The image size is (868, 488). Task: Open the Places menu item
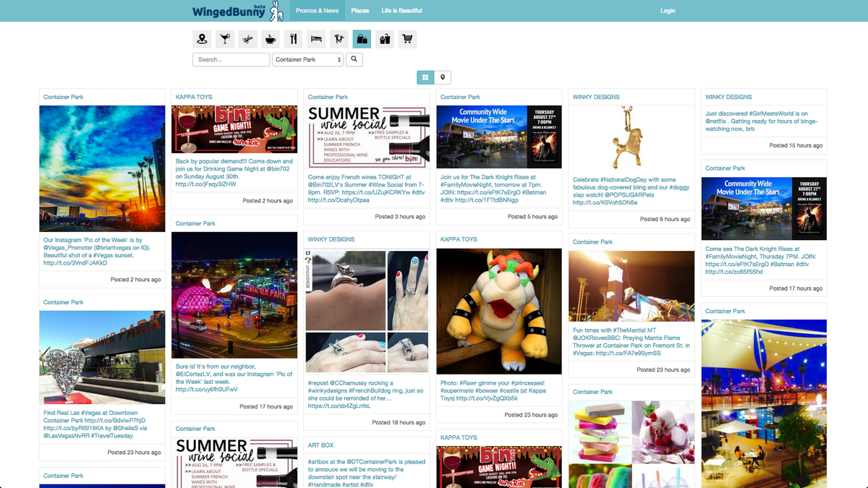(360, 11)
